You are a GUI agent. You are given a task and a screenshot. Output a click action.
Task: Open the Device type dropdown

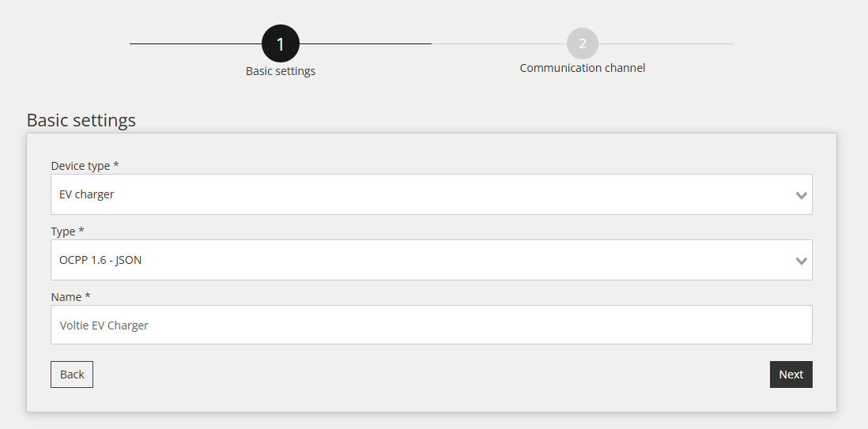(431, 194)
